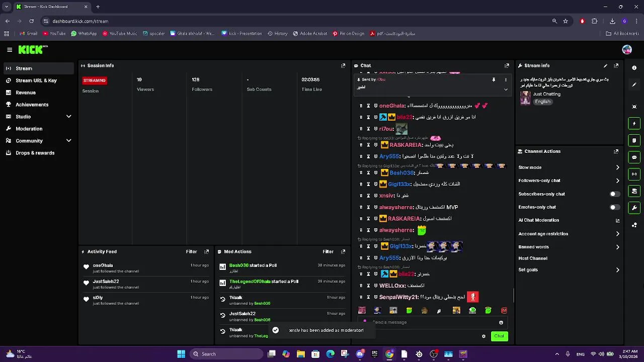
Task: Open chat settings gear icon
Action: 484,336
